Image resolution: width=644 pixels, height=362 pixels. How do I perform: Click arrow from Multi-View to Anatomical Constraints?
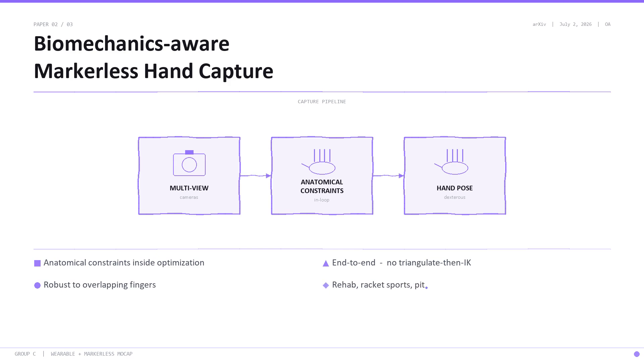pos(256,176)
